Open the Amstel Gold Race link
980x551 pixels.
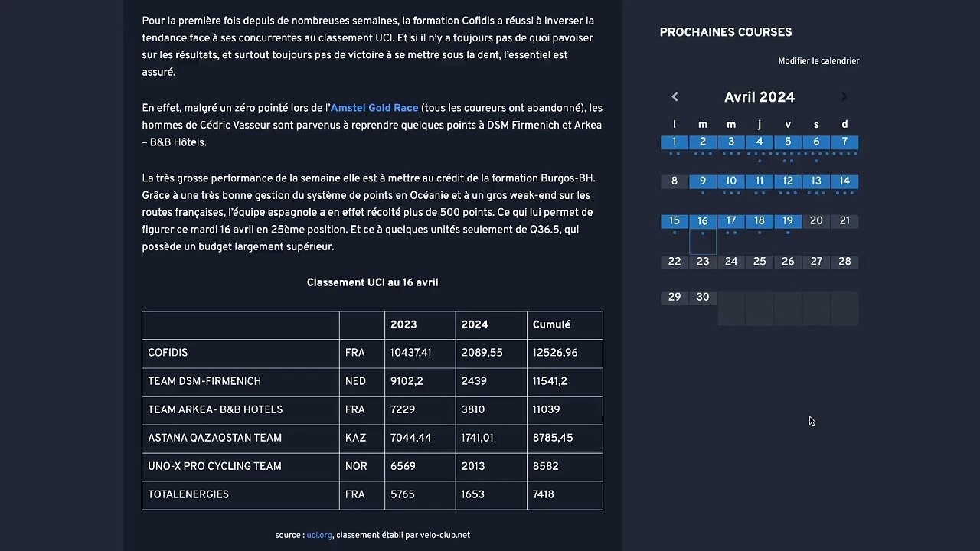(x=374, y=108)
